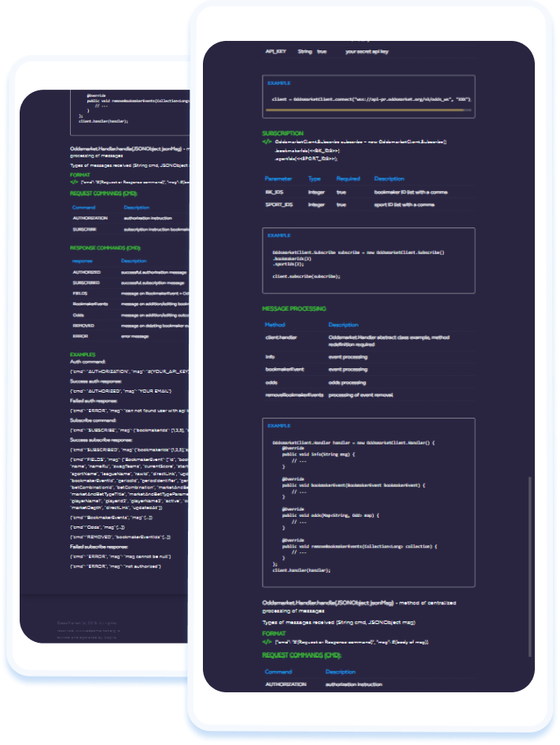Select 'authorization instruction' in front tablet
Image resolution: width=560 pixels, height=745 pixels.
pos(354,684)
